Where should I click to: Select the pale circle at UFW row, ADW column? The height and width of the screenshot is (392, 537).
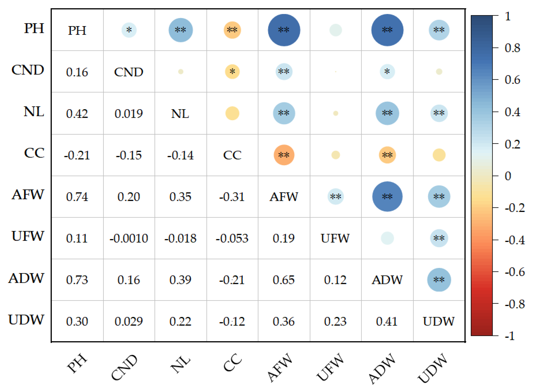[387, 238]
